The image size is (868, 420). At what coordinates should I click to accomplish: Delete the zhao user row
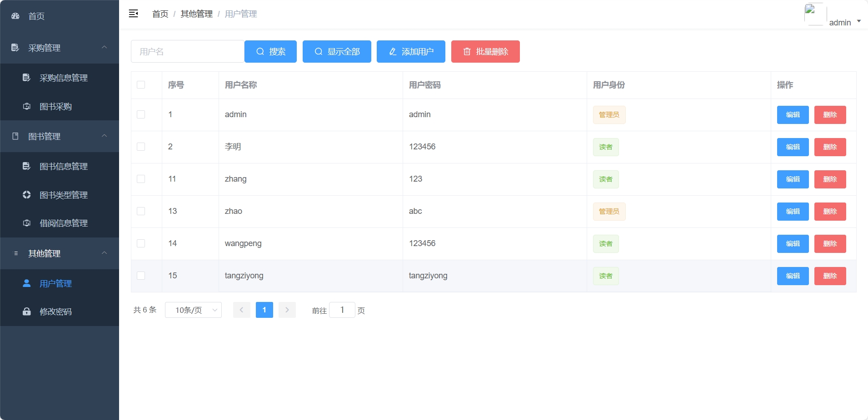pyautogui.click(x=830, y=212)
